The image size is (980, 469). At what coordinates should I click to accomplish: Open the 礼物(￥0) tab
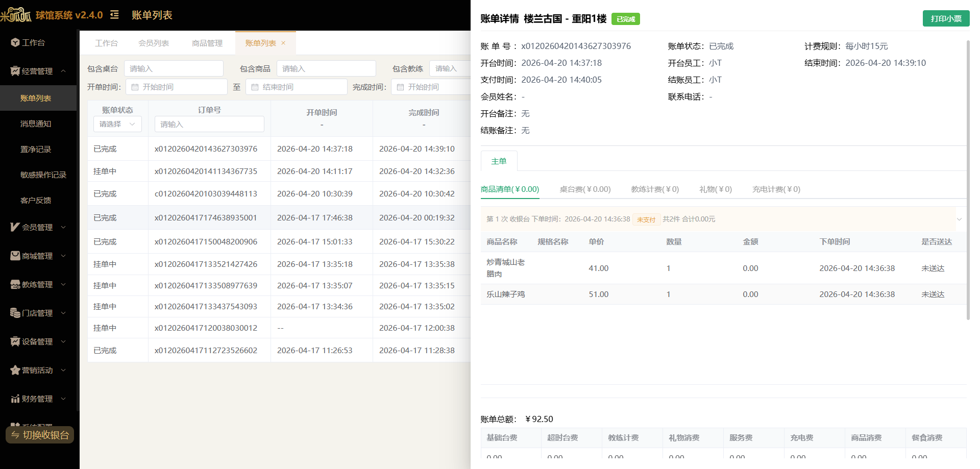(x=716, y=189)
